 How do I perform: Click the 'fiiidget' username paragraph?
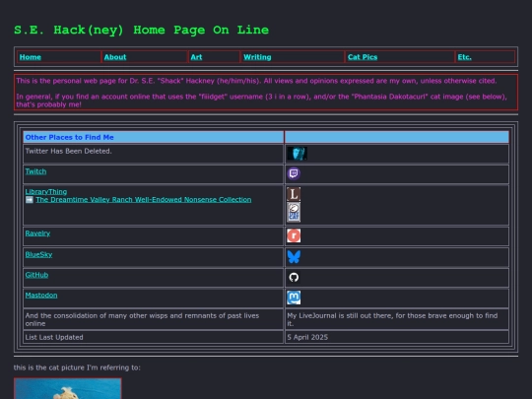coord(262,100)
